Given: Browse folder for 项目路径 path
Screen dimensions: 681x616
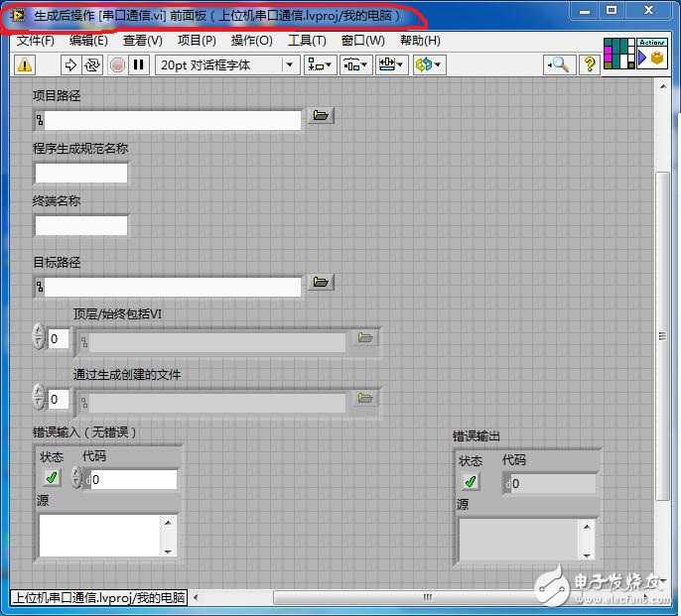Looking at the screenshot, I should [x=320, y=116].
